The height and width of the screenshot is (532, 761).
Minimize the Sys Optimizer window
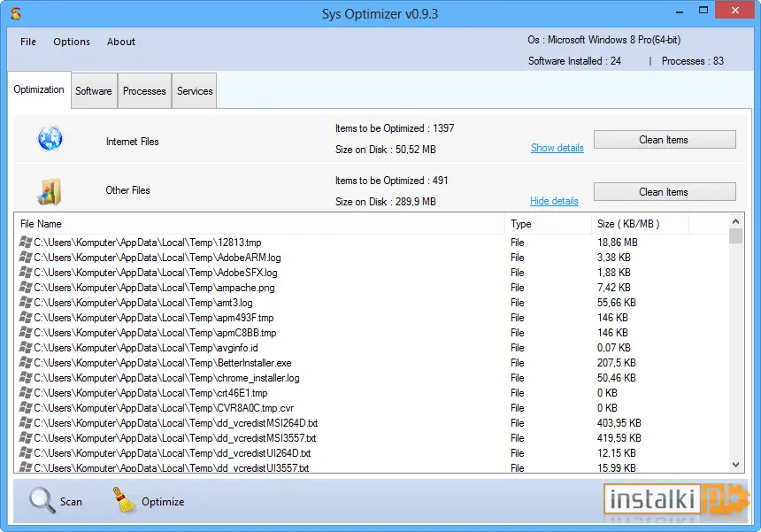coord(680,11)
